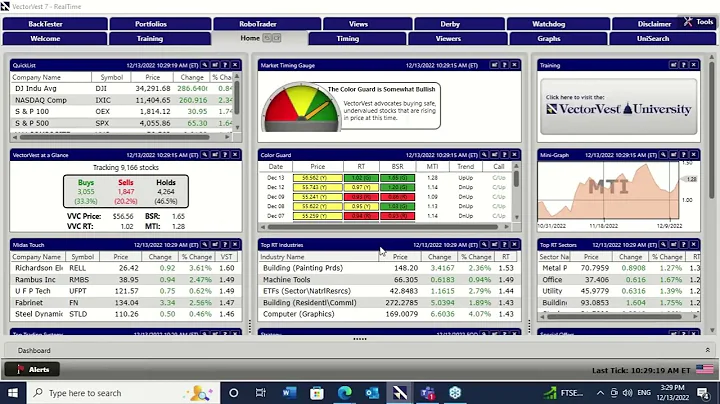The height and width of the screenshot is (404, 720).
Task: Sort Color Guard by MTI column header
Action: pyautogui.click(x=432, y=167)
